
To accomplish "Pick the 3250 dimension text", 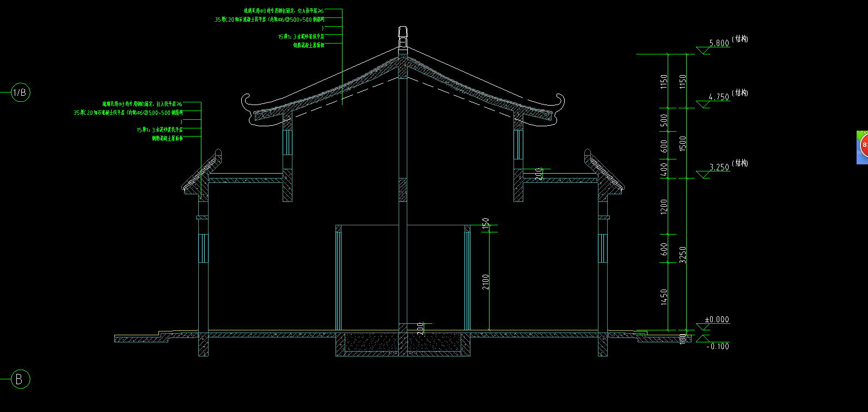I will coord(683,255).
